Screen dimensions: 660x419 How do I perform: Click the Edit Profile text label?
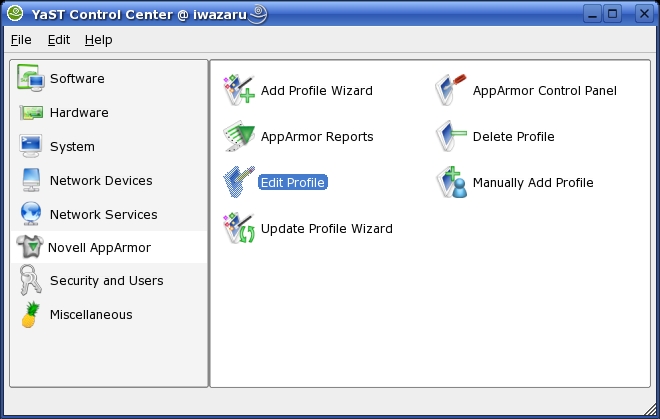coord(292,182)
